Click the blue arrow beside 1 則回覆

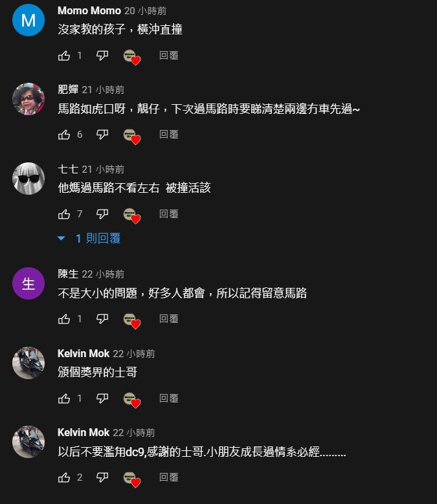point(61,238)
